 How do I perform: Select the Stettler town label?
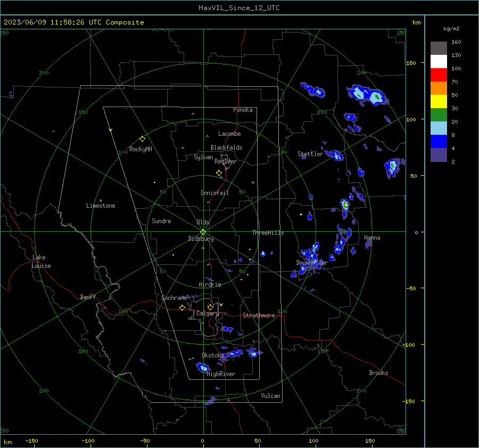point(310,154)
